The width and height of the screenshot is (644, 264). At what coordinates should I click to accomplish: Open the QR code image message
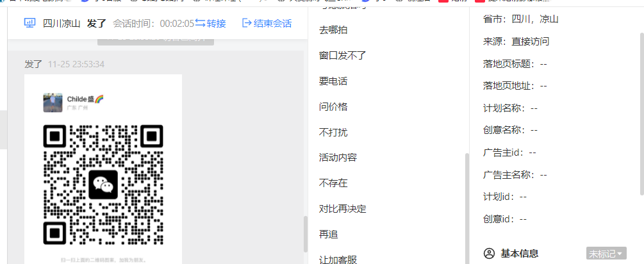[x=103, y=169]
